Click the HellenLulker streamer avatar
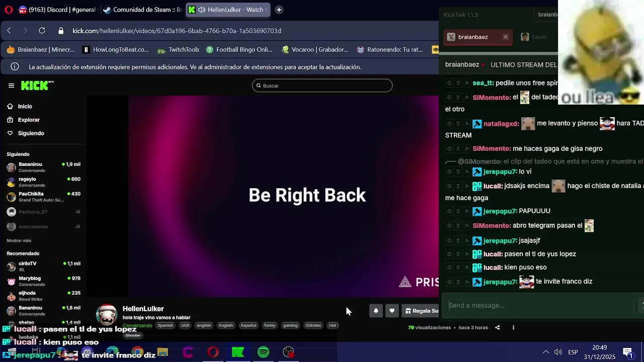This screenshot has height=362, width=644. click(107, 315)
